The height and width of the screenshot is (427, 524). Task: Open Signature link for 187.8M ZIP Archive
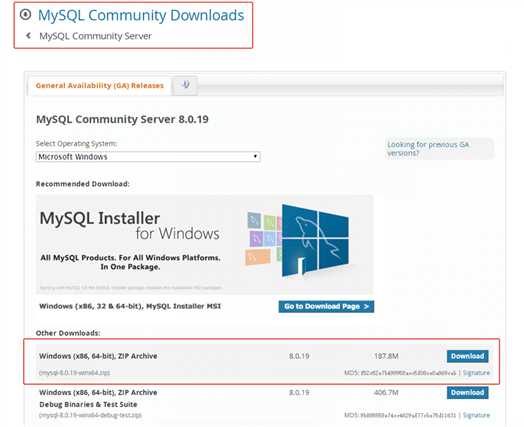[x=476, y=373]
